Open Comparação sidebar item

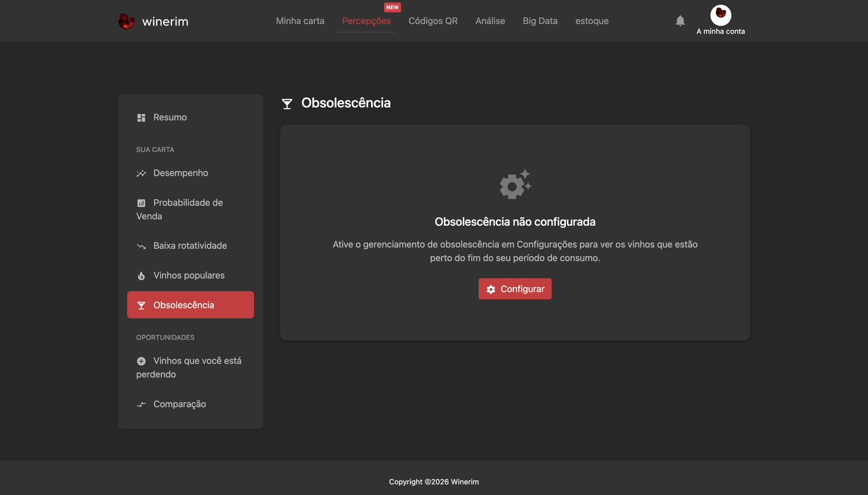pyautogui.click(x=190, y=404)
